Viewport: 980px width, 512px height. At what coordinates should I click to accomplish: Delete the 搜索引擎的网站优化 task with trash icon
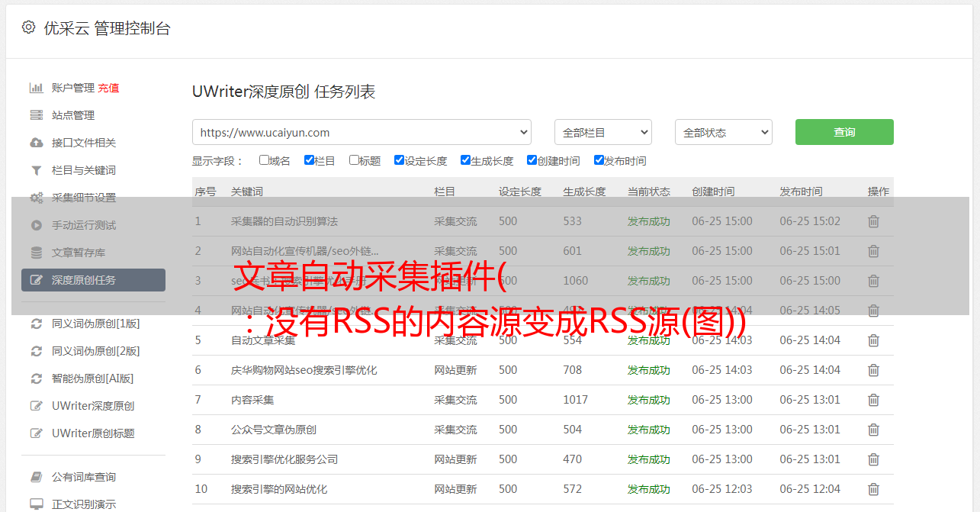pyautogui.click(x=874, y=489)
